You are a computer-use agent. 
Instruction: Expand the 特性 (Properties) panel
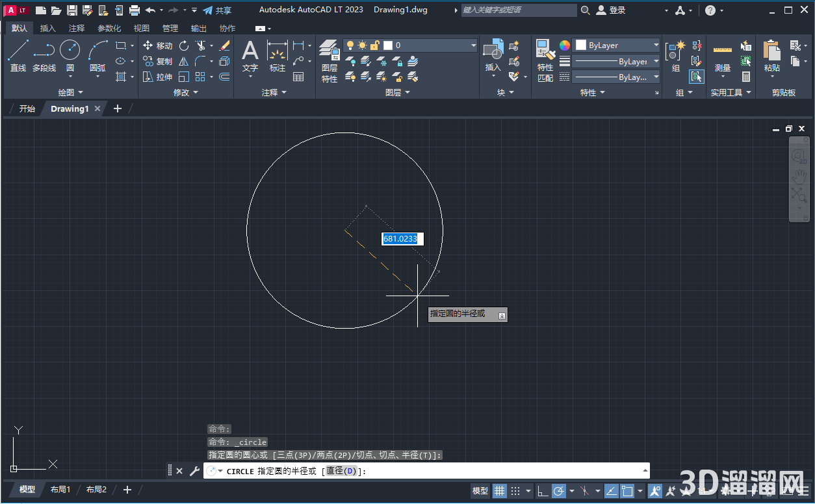tap(593, 93)
